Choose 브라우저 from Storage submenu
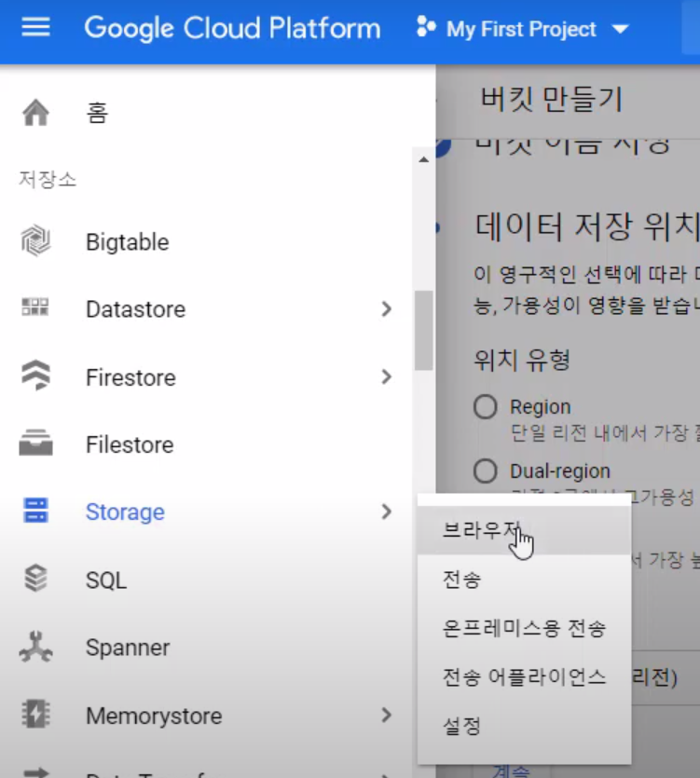The width and height of the screenshot is (700, 778). 524,530
